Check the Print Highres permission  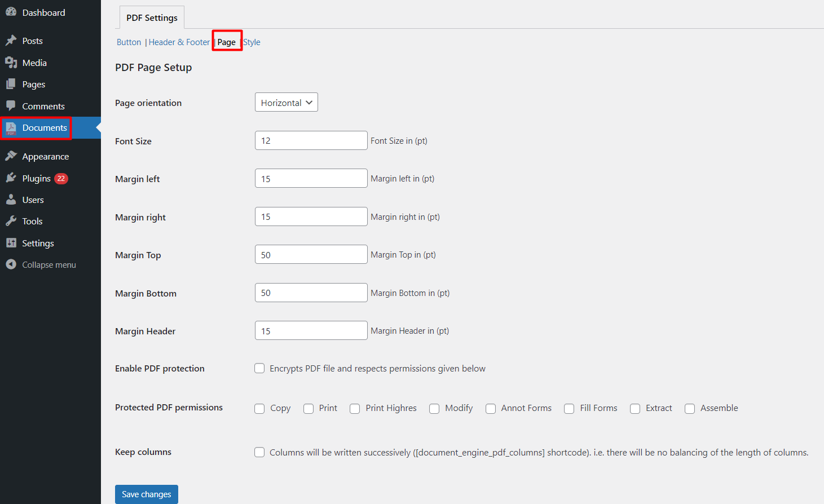pos(355,409)
